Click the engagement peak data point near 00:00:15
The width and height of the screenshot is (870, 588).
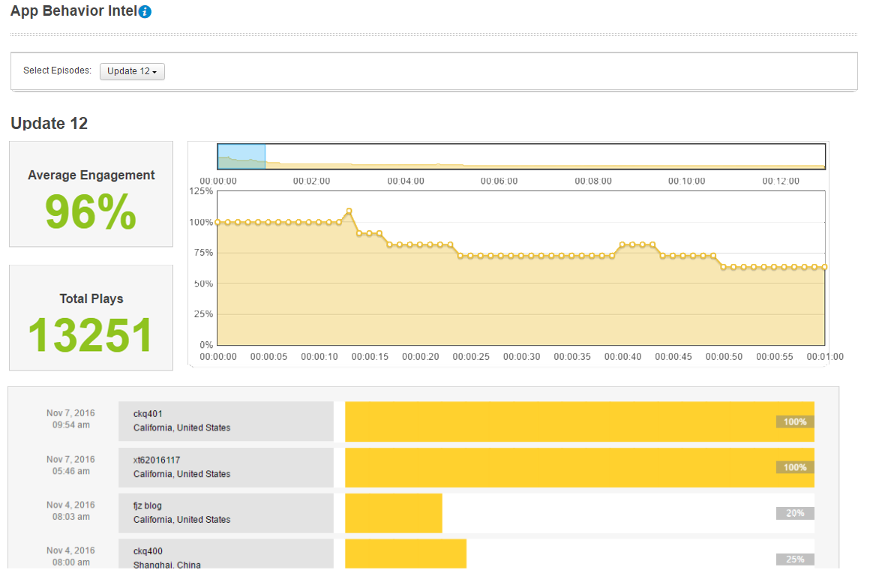coord(349,211)
